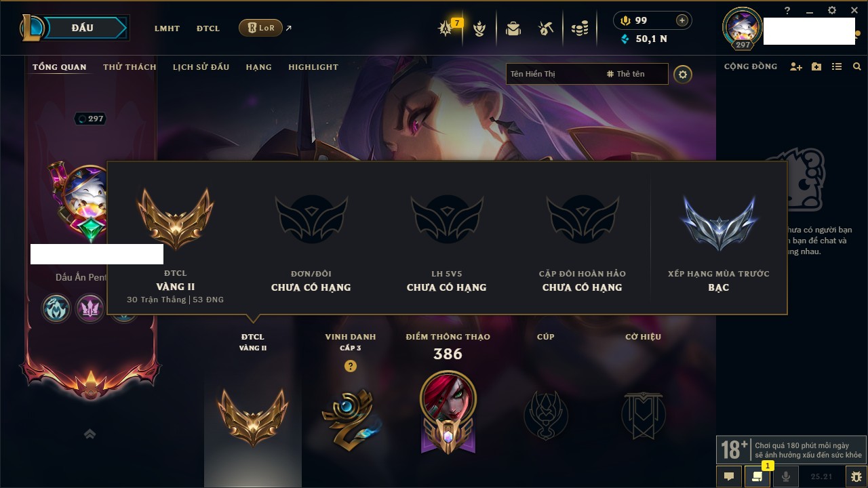Viewport: 868px width, 488px height.
Task: Click the Vinh Danh help question mark
Action: (351, 366)
